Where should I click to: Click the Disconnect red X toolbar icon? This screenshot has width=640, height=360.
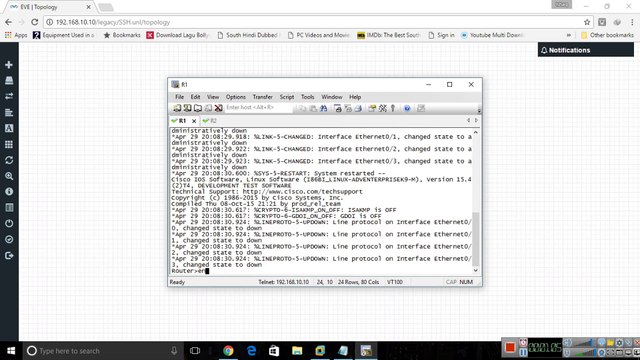218,108
